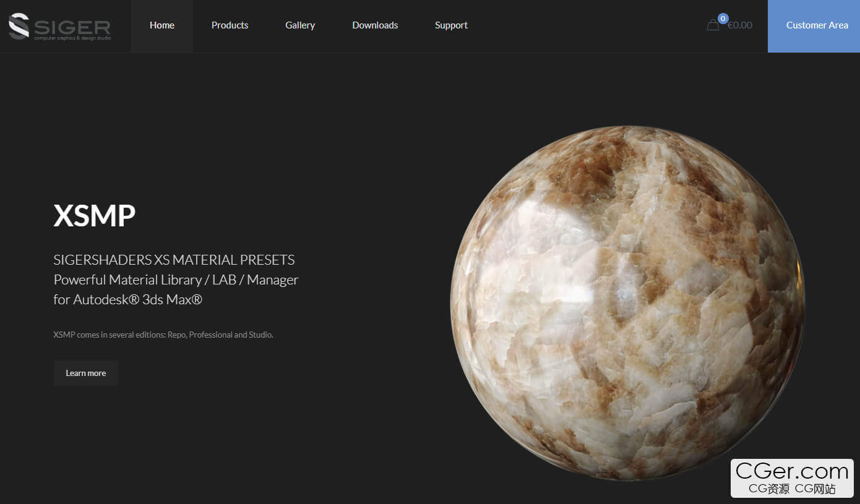Select Support in the navigation bar
This screenshot has height=504, width=860.
click(451, 25)
